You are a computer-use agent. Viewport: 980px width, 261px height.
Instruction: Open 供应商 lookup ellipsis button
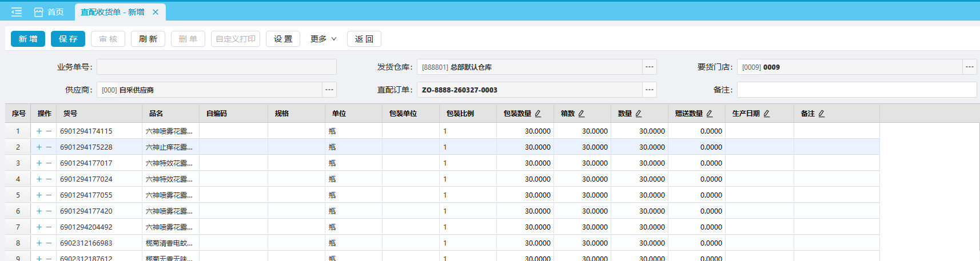click(x=329, y=90)
